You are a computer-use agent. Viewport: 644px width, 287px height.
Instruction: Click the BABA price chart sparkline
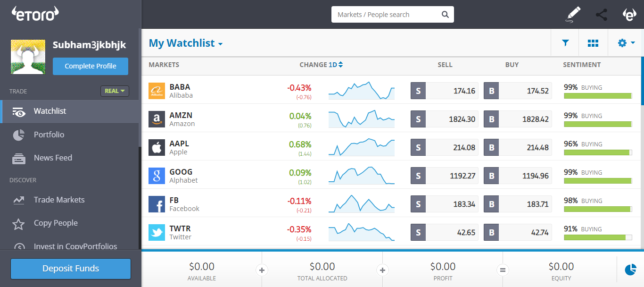point(362,91)
